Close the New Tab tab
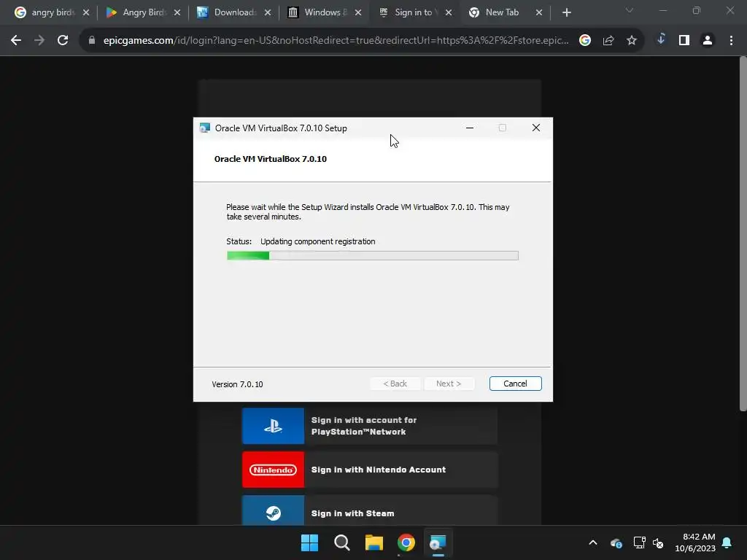This screenshot has height=560, width=747. point(539,12)
